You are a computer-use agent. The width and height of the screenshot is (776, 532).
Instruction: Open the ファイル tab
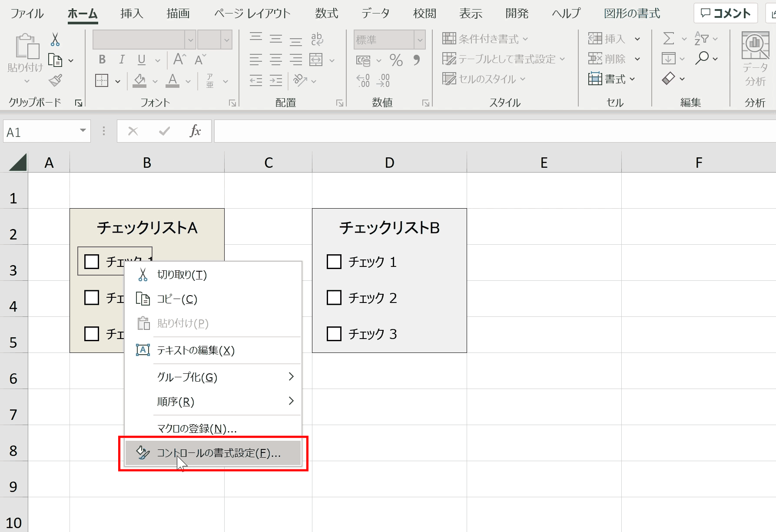pyautogui.click(x=27, y=13)
